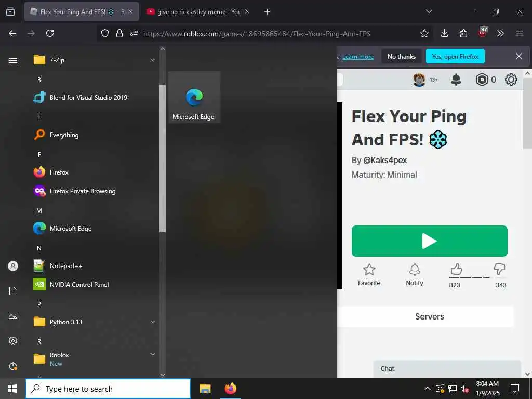This screenshot has height=399, width=532.
Task: Open the @Kaks4pex creator link
Action: point(385,160)
